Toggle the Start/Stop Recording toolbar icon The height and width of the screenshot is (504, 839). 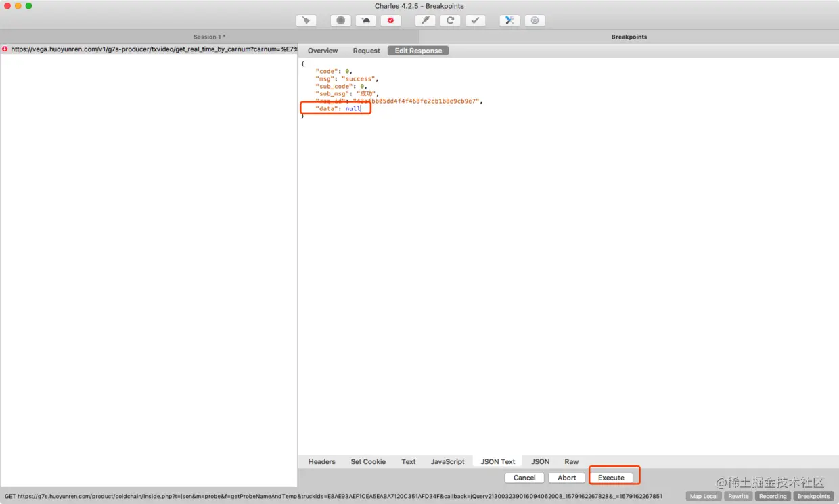(340, 20)
